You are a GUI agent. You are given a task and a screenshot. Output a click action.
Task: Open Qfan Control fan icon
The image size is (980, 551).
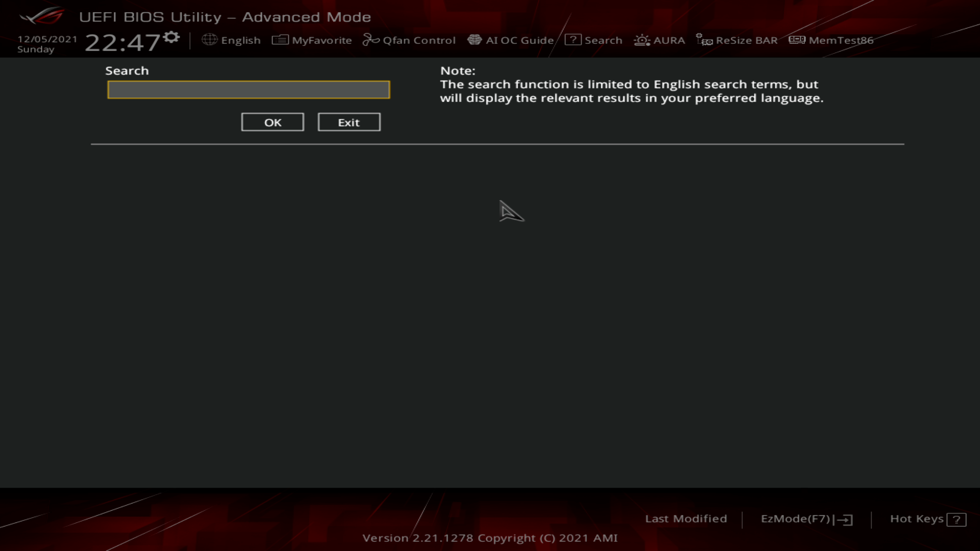[371, 40]
